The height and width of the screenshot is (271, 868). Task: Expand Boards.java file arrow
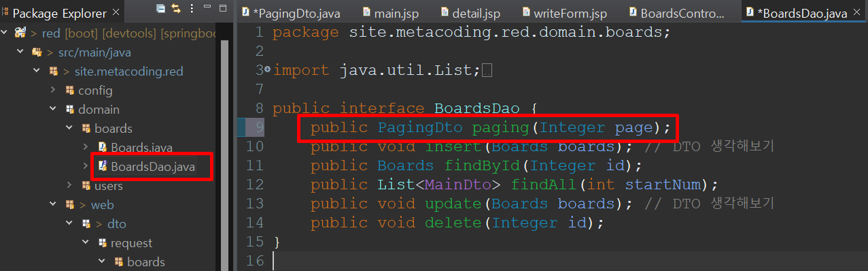(86, 147)
